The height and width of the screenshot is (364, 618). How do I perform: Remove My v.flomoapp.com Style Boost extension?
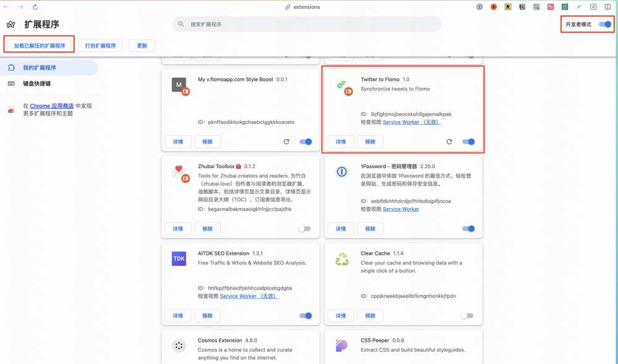[x=207, y=142]
